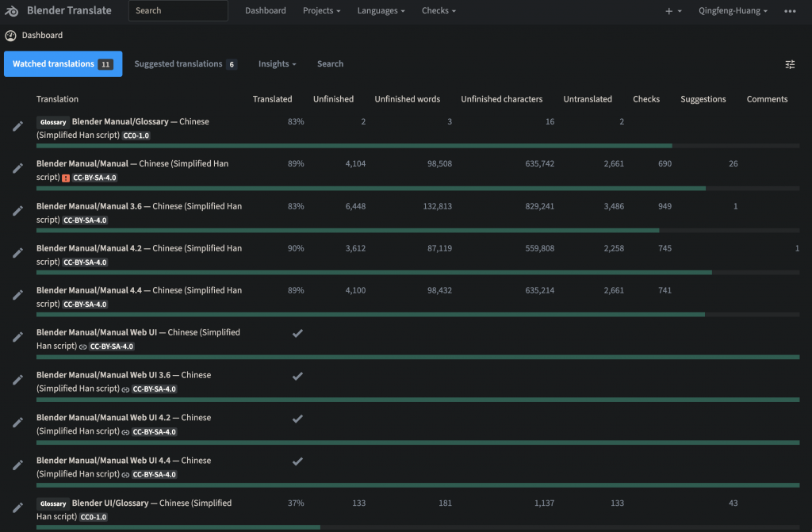The width and height of the screenshot is (812, 532).
Task: Click the Glossary badge on Blender UI/Glossary
Action: pyautogui.click(x=53, y=503)
